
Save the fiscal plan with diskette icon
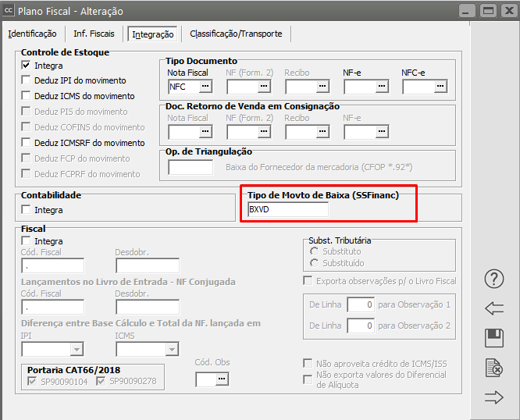493,337
